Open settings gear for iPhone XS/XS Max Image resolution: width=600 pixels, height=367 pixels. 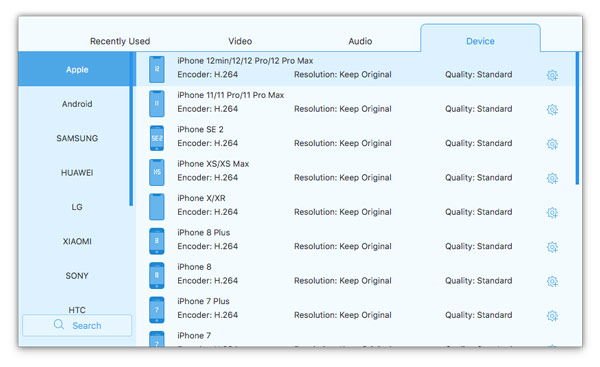pos(552,178)
